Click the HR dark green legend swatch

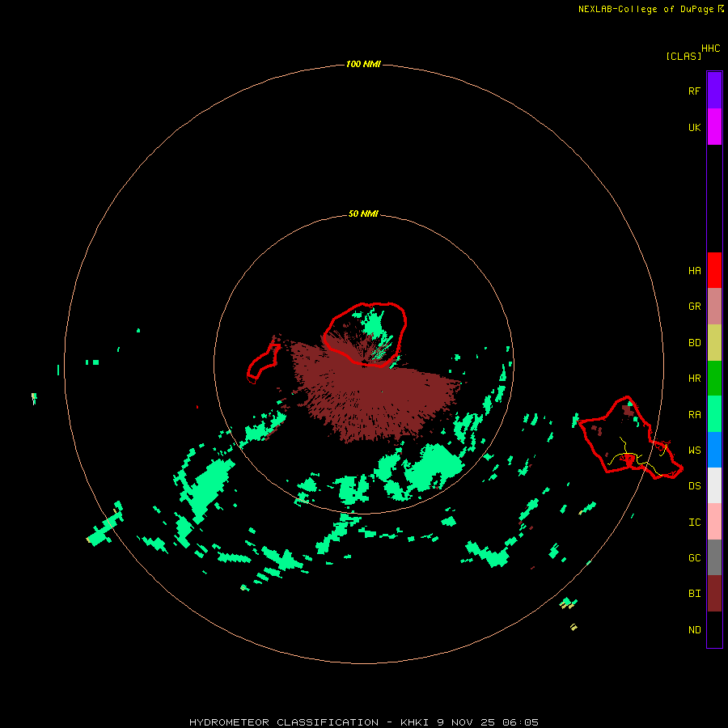click(714, 379)
